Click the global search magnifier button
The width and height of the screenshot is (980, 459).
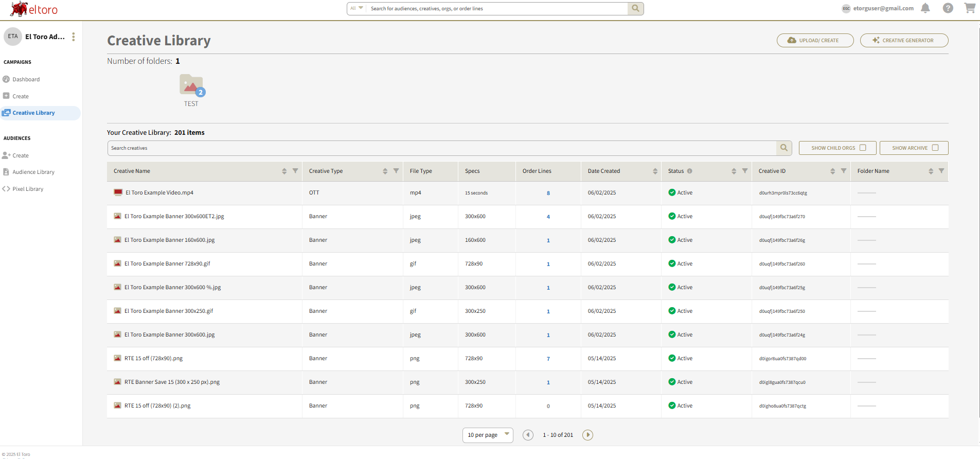point(635,8)
